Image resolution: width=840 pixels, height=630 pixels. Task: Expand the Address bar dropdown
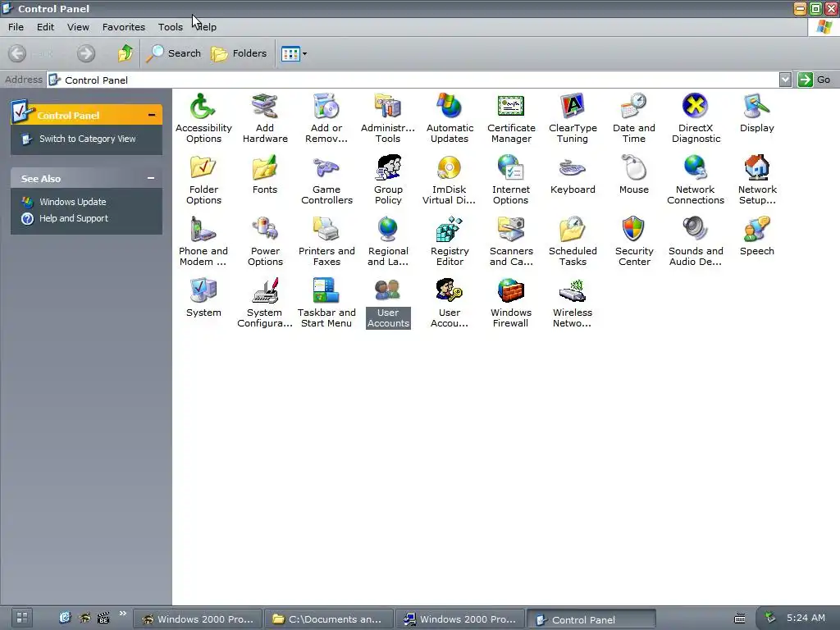(x=785, y=80)
